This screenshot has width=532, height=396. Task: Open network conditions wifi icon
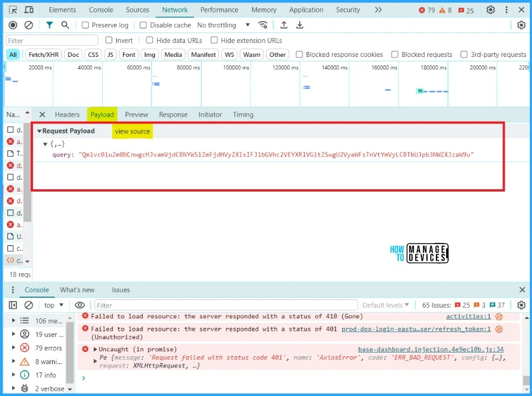pos(263,25)
